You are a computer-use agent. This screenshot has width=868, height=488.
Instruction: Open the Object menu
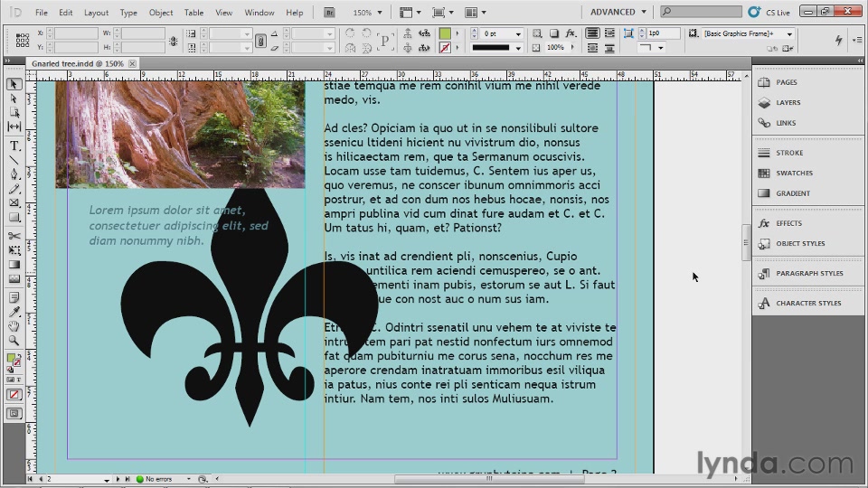pyautogui.click(x=161, y=12)
